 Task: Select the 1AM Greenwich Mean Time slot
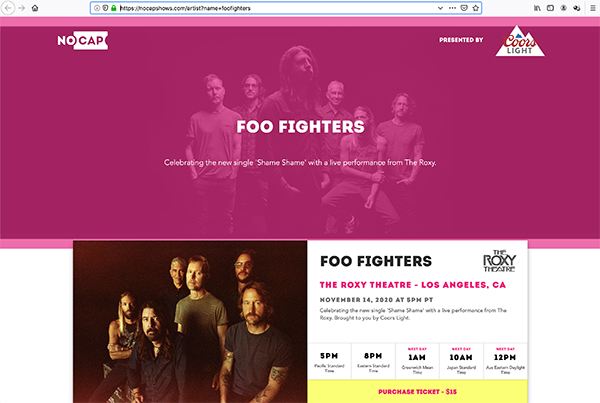(x=417, y=361)
